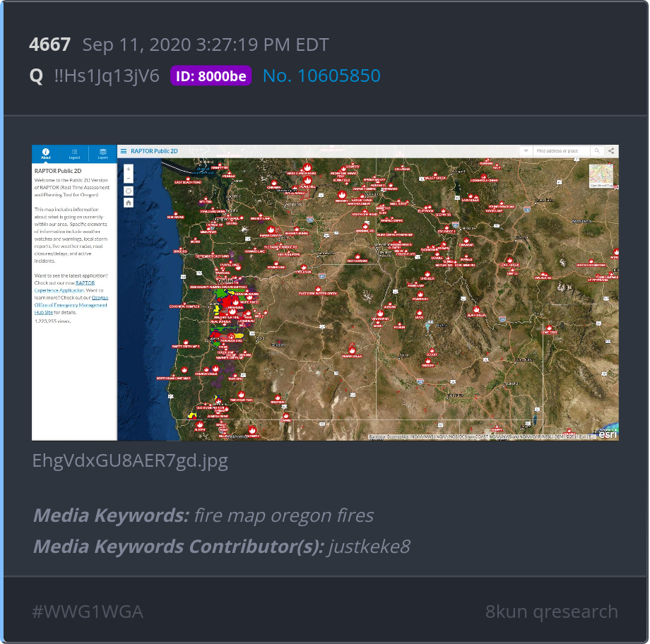Viewport: 650px width, 644px height.
Task: Open the Oregon Office of Emergency Management link
Action: point(71,305)
